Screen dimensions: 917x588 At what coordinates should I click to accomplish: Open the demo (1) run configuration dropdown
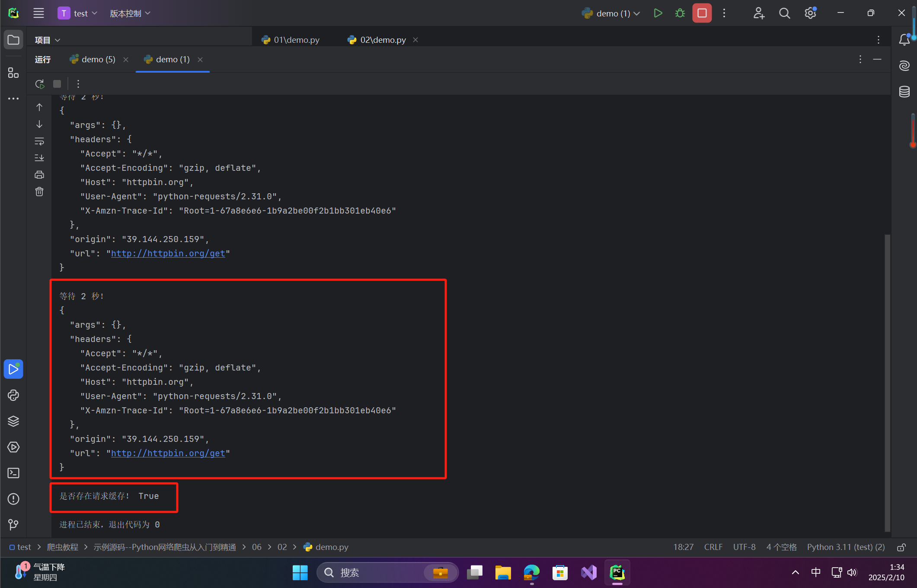[611, 13]
